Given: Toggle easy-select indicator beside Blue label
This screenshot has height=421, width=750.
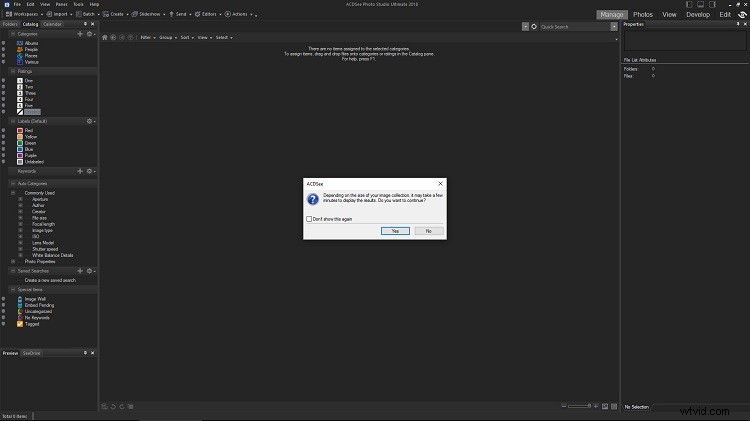Looking at the screenshot, I should click(x=4, y=149).
